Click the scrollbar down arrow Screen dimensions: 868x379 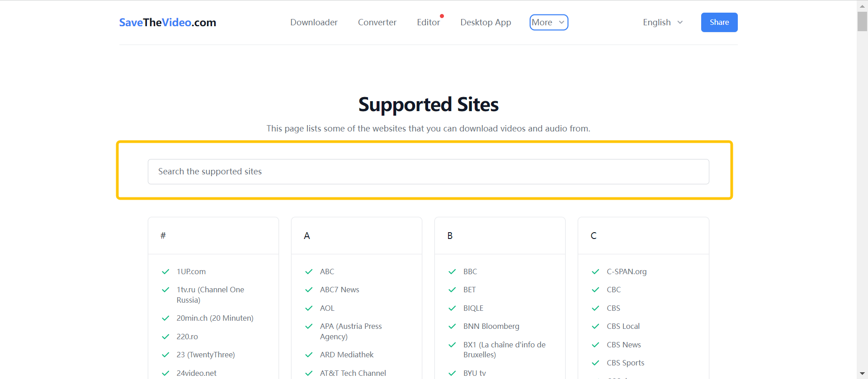tap(862, 373)
